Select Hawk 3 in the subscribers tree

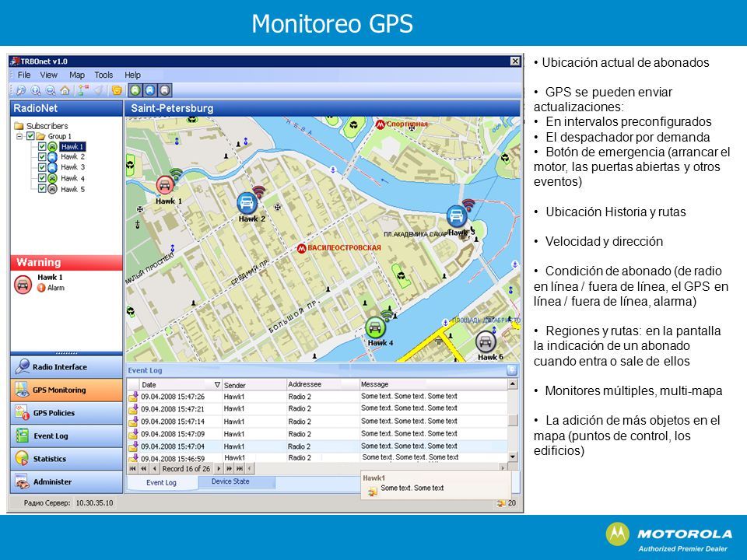click(72, 167)
